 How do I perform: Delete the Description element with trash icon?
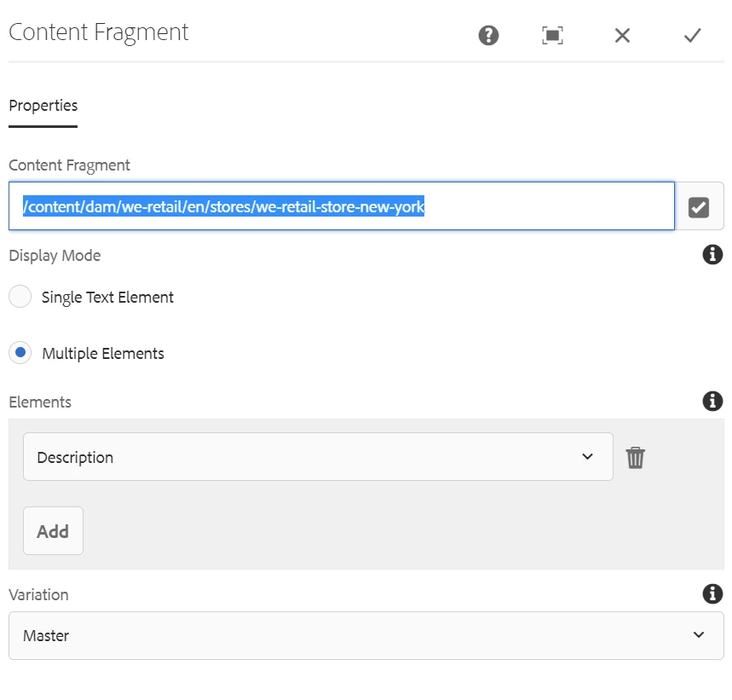click(x=636, y=458)
